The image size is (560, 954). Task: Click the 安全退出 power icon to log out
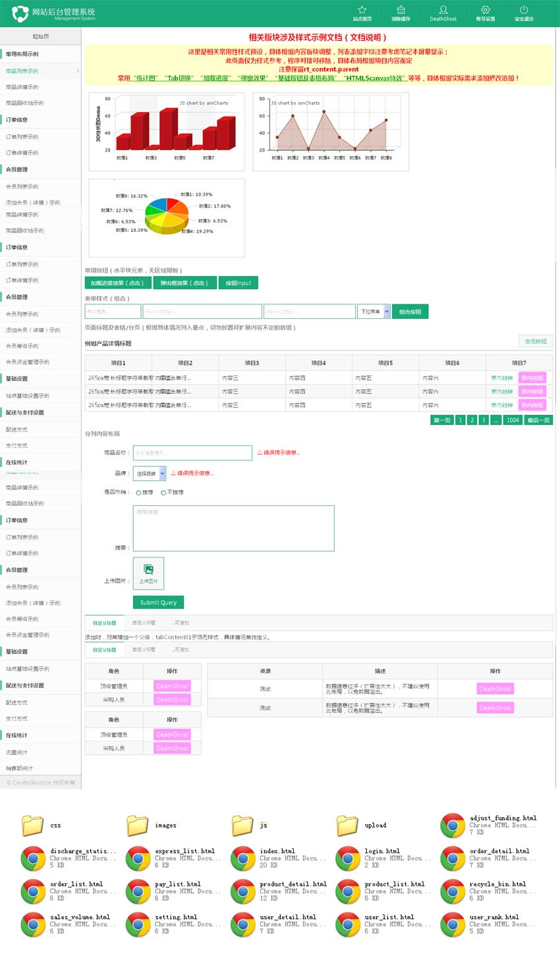524,11
